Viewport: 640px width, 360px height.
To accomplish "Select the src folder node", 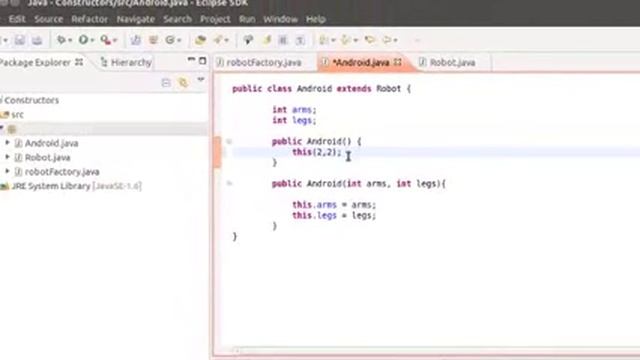I will click(x=12, y=115).
